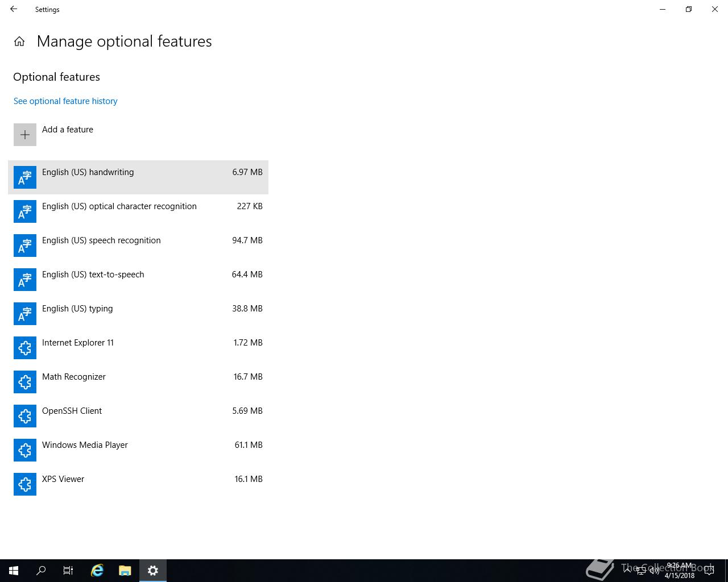Select Math Recognizer entry
This screenshot has width=728, height=582.
click(x=138, y=382)
